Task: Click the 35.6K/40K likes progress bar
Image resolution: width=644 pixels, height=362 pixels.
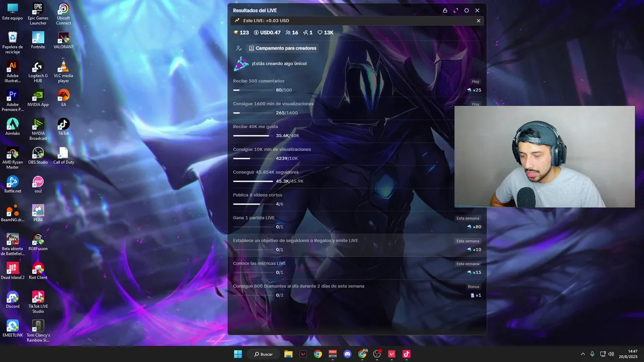Action: pos(253,136)
